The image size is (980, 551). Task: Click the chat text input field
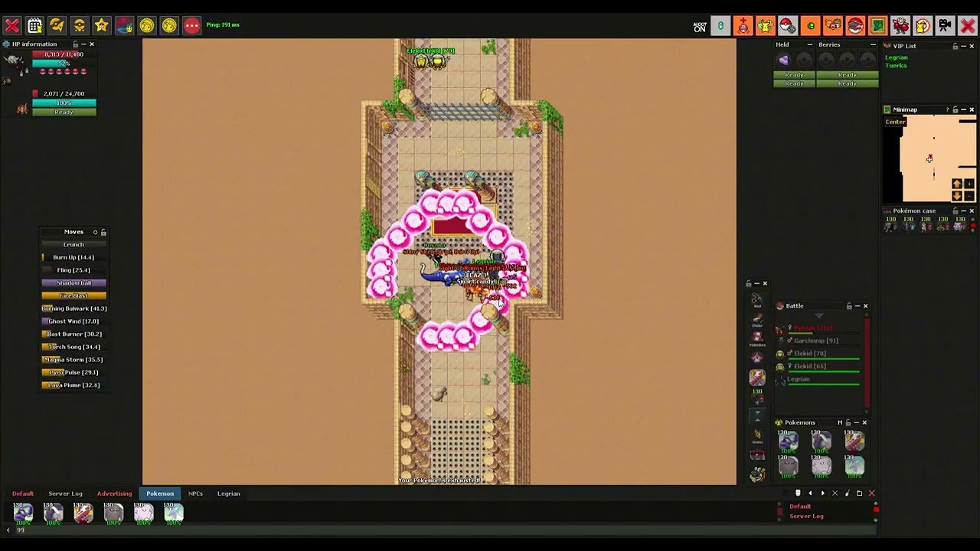[444, 530]
